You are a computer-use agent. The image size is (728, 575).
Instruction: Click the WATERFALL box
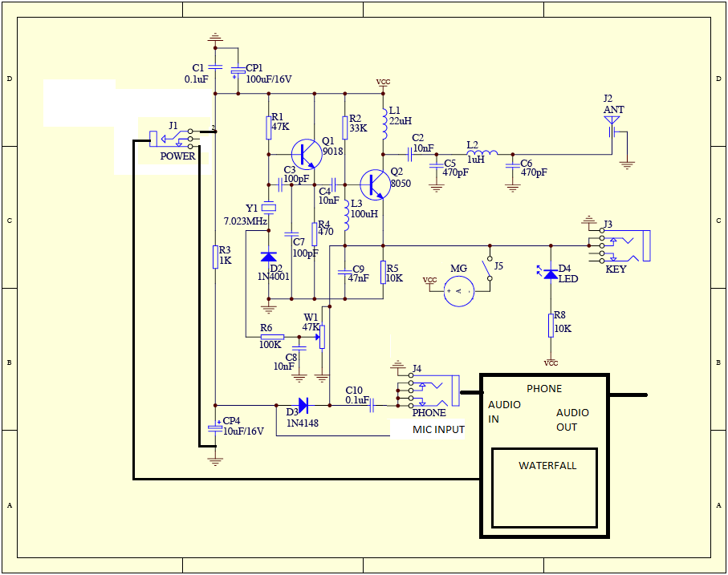click(x=546, y=488)
